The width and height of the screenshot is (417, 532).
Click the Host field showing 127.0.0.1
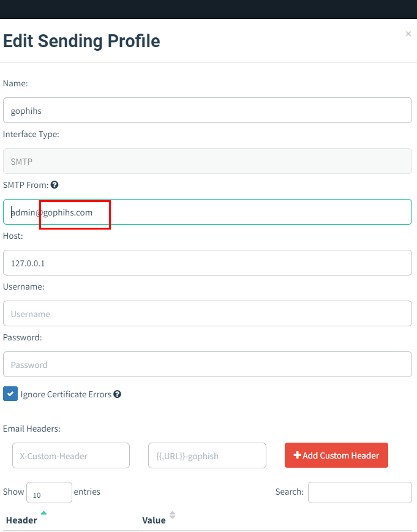point(208,263)
